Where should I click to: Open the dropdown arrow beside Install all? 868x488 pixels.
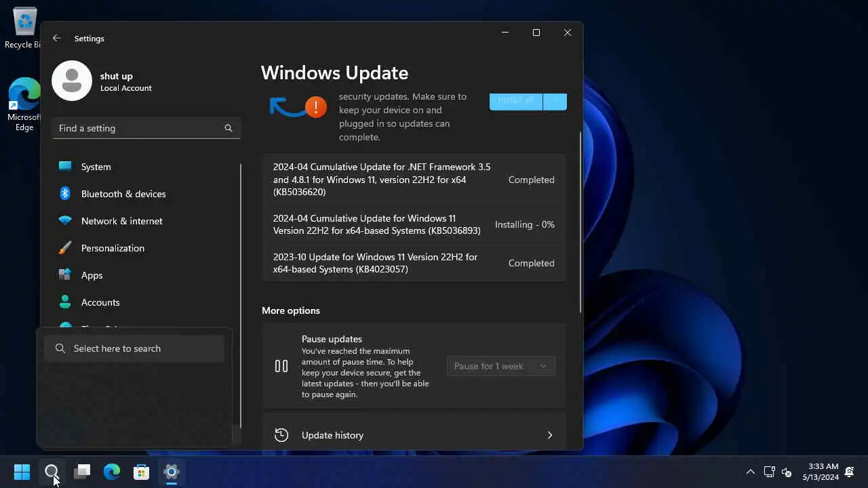tap(555, 100)
